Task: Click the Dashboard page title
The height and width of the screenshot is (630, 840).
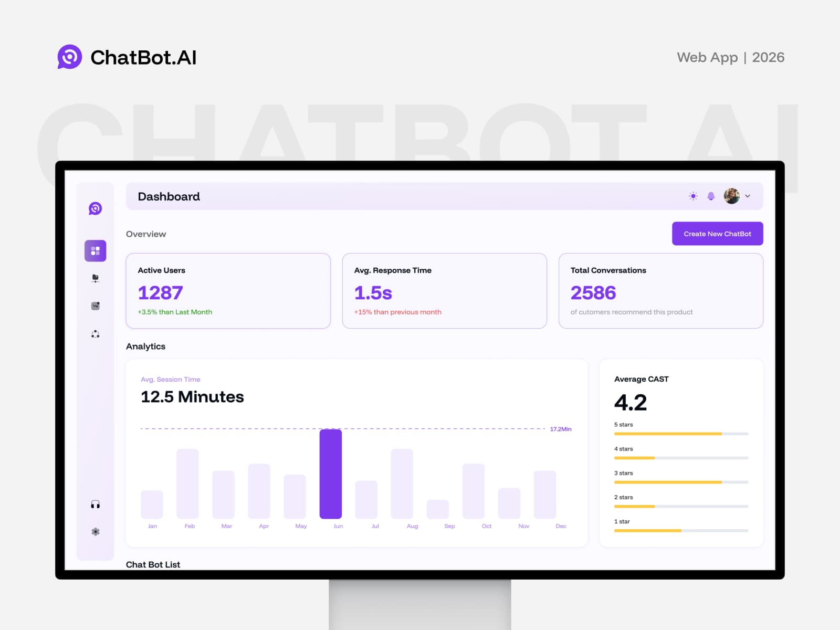Action: click(169, 196)
